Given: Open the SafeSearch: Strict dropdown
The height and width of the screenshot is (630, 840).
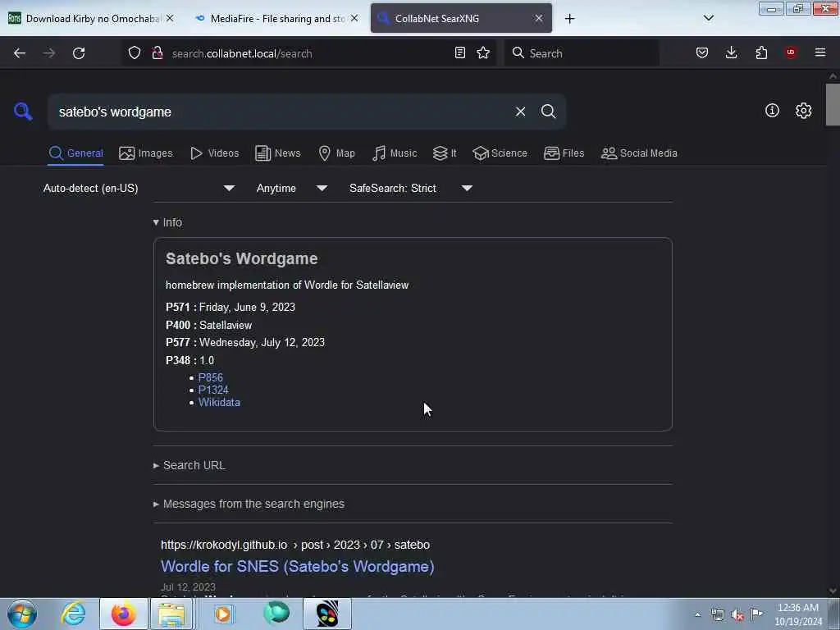Looking at the screenshot, I should tap(410, 188).
